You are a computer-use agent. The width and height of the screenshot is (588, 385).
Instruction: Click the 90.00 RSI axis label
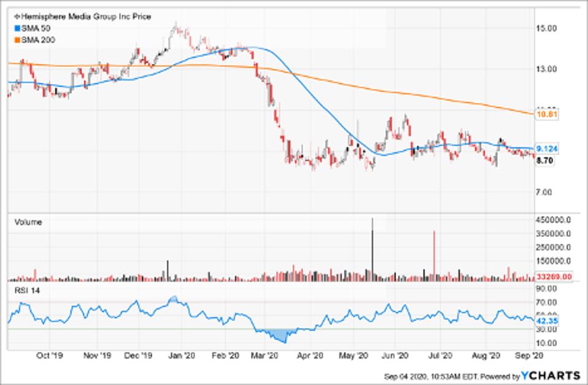click(x=546, y=289)
